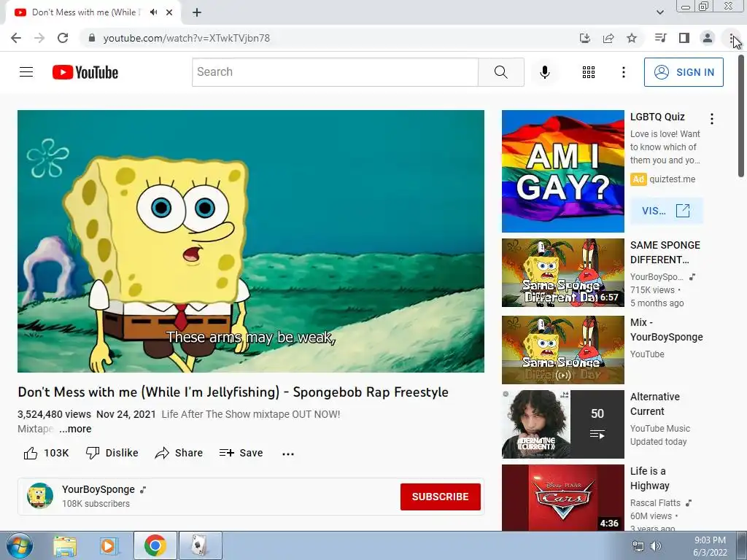Open YouTube settings three-dot menu
This screenshot has width=747, height=560.
[x=623, y=72]
